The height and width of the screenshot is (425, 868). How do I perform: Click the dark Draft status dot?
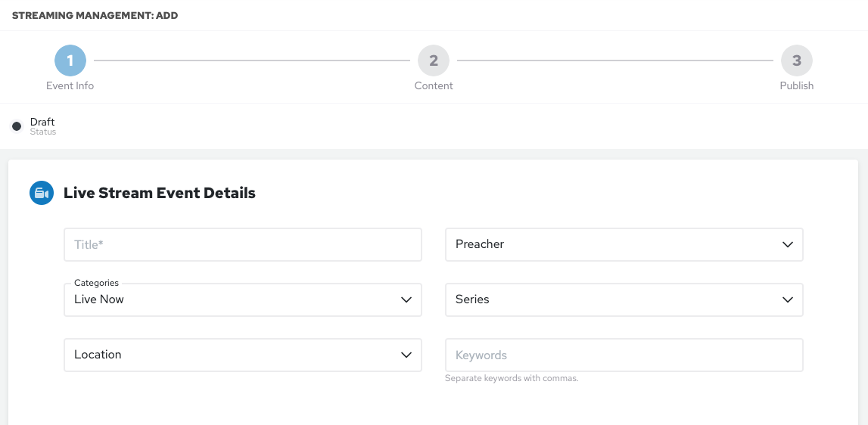pos(17,126)
